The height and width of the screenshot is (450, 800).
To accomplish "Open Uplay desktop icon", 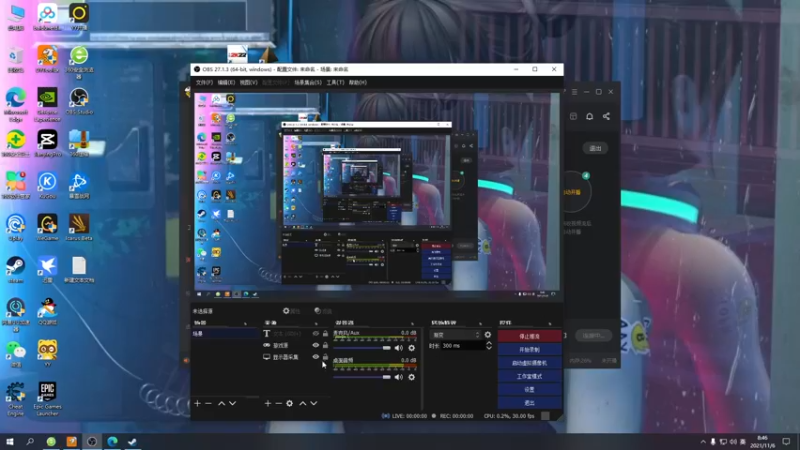I will (x=16, y=227).
